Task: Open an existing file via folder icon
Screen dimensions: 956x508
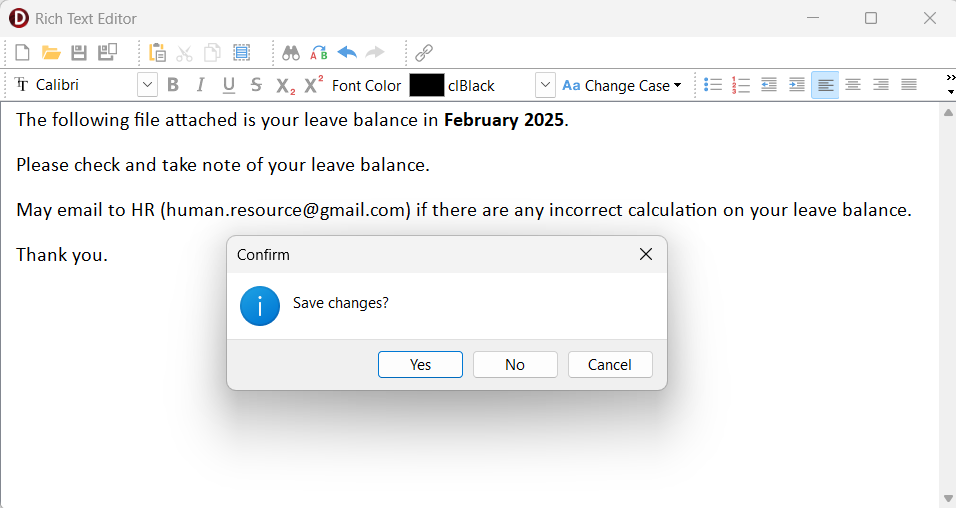Action: pyautogui.click(x=51, y=53)
